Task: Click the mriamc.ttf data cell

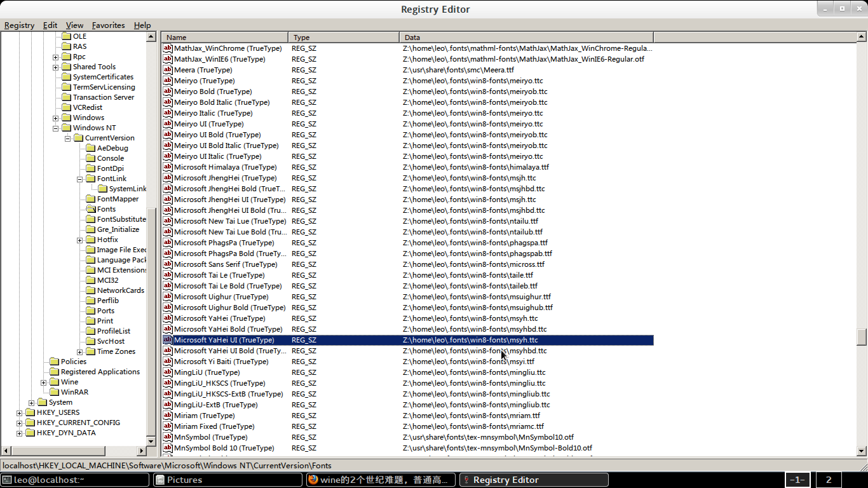Action: 473,426
